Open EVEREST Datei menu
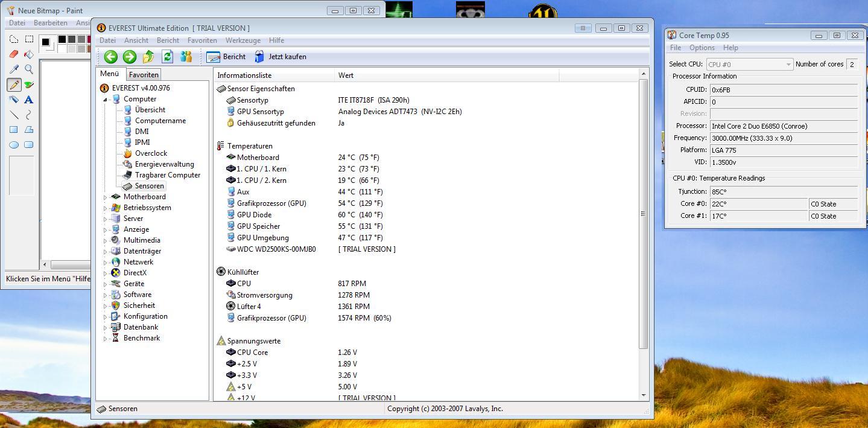Image resolution: width=868 pixels, height=428 pixels. pyautogui.click(x=107, y=40)
